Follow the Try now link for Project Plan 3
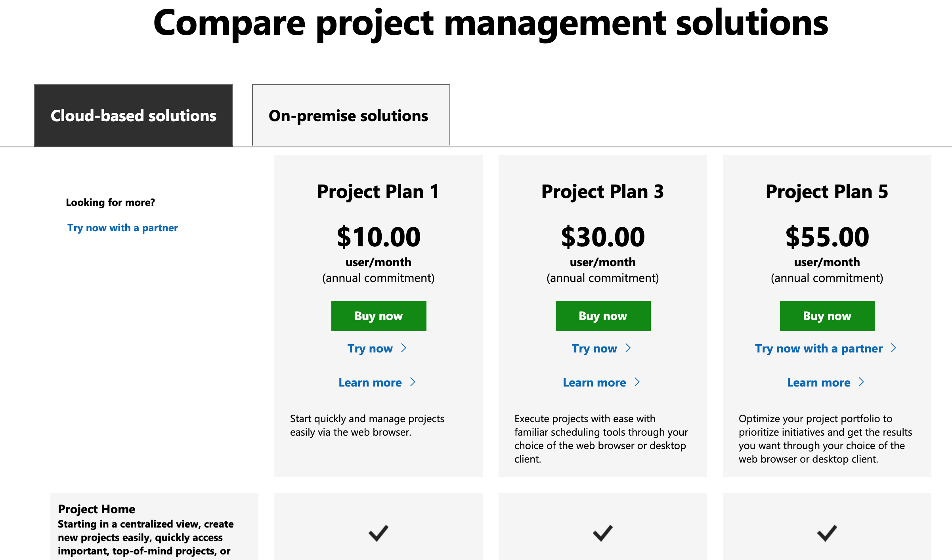 pyautogui.click(x=594, y=349)
